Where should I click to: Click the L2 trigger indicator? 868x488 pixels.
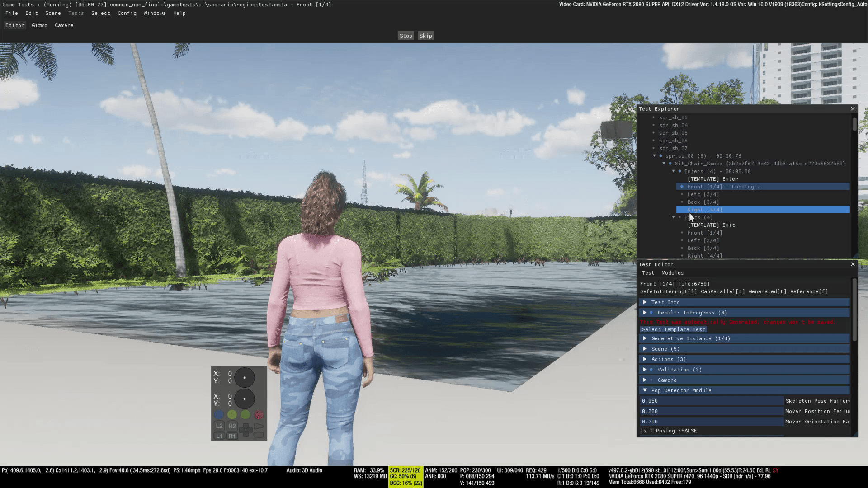point(219,426)
